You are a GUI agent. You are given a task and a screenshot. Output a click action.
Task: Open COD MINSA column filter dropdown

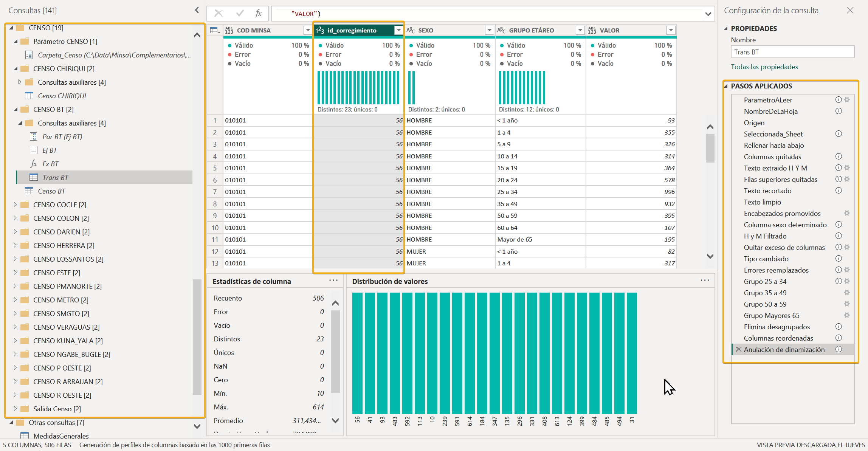point(308,30)
